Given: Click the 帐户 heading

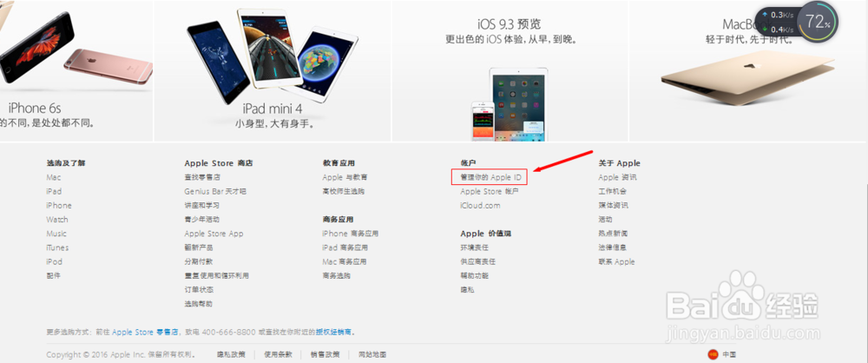Looking at the screenshot, I should pos(469,163).
